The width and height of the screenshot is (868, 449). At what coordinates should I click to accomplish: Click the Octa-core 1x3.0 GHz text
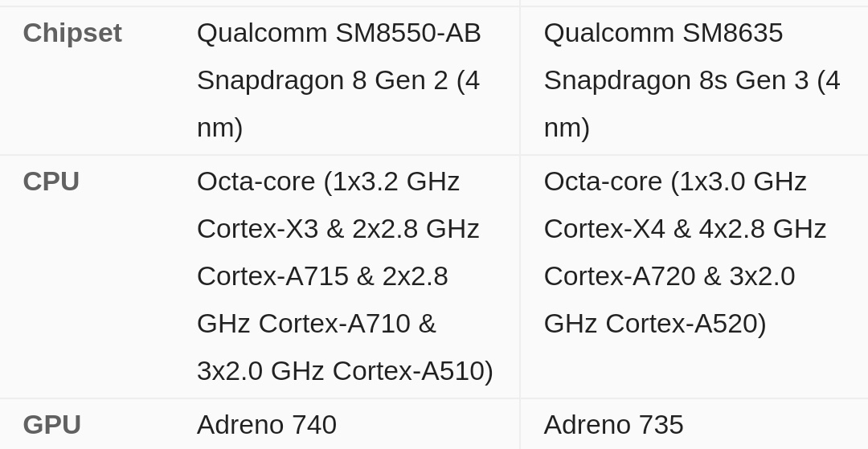pos(675,182)
